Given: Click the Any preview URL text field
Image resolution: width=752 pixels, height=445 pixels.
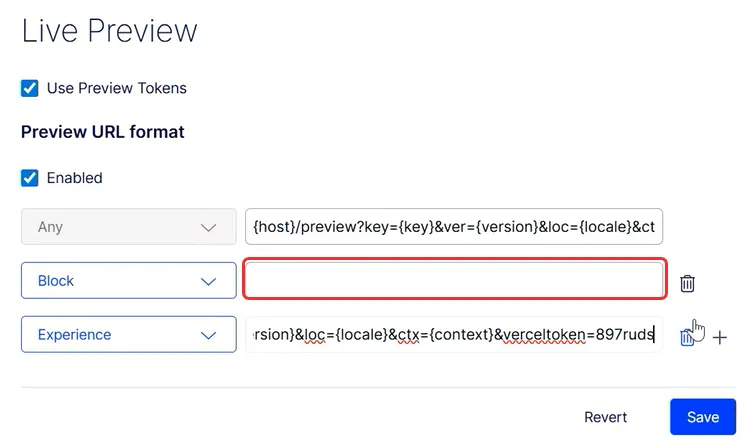Looking at the screenshot, I should [x=454, y=226].
